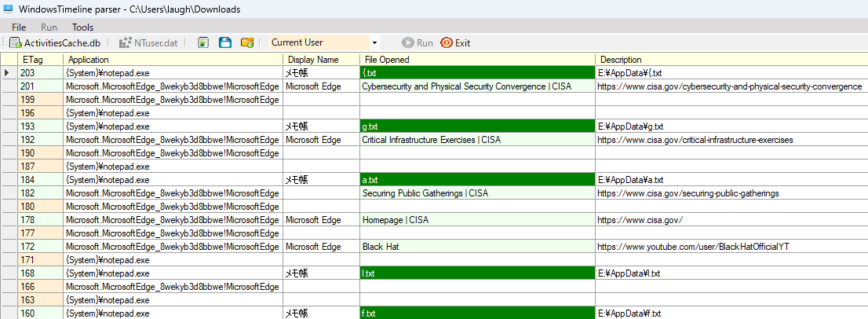Click the toolbar drag grip handle
Image resolution: width=868 pixels, height=319 pixels.
click(x=3, y=42)
